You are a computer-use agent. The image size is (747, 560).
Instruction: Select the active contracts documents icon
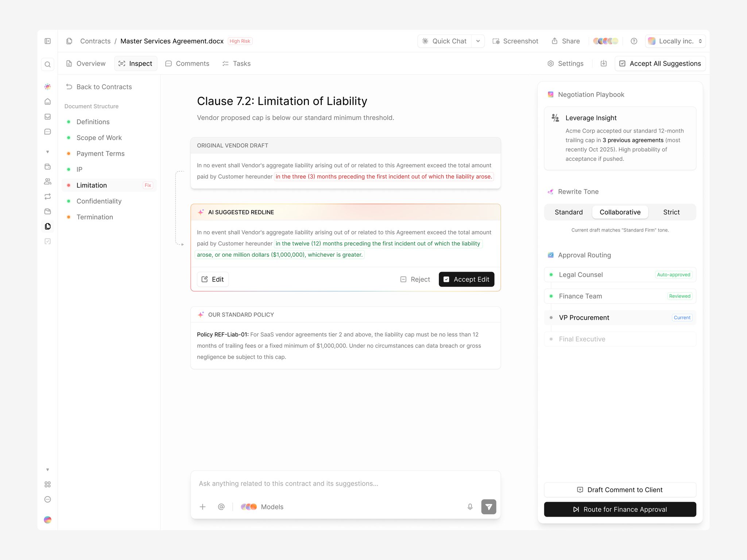click(47, 226)
